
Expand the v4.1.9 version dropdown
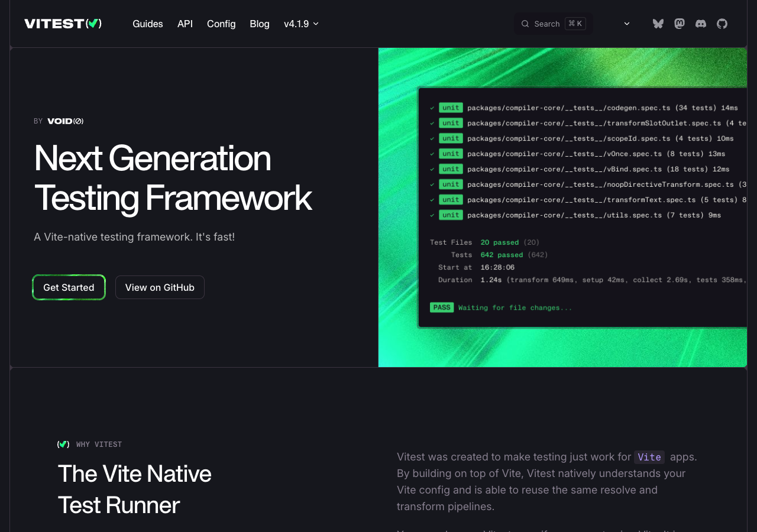(x=301, y=24)
